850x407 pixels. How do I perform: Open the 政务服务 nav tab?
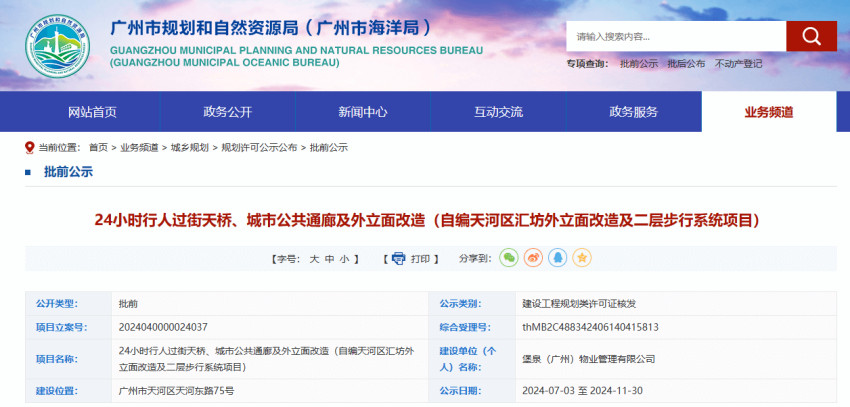pyautogui.click(x=633, y=112)
